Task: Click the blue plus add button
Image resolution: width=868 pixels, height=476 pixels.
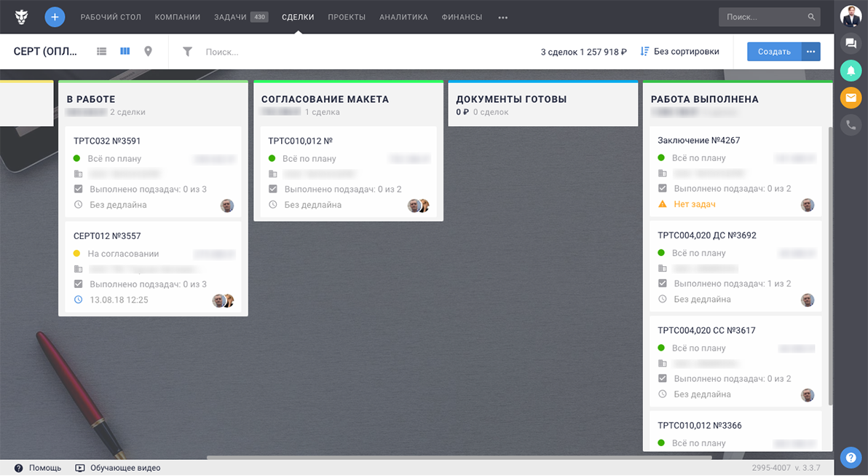Action: click(55, 17)
